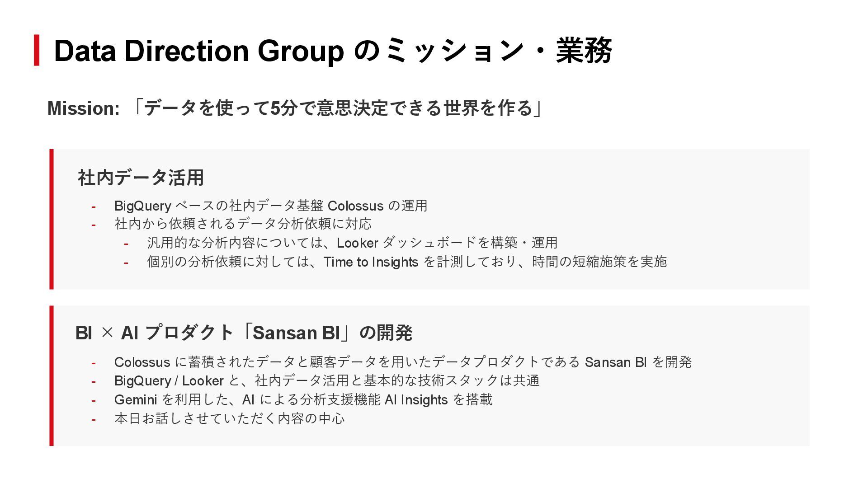The height and width of the screenshot is (488, 868).
Task: Click the word "Mission:" label
Action: [x=83, y=108]
